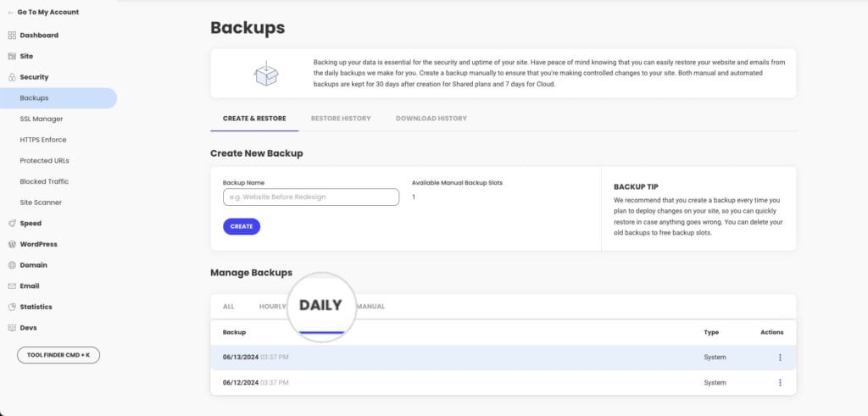Expand the WordPress menu section
Screen dimensions: 868x416
39,245
